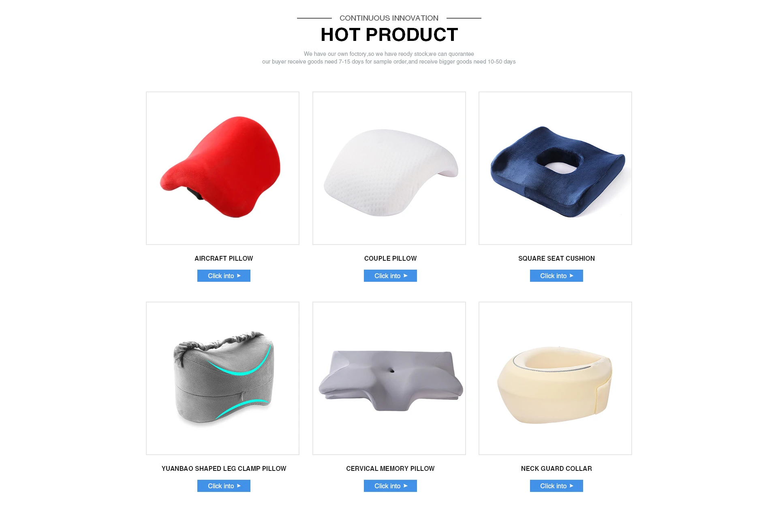Image resolution: width=778 pixels, height=532 pixels.
Task: Select the CERVICAL MEMORY PILLOW title text
Action: 390,468
